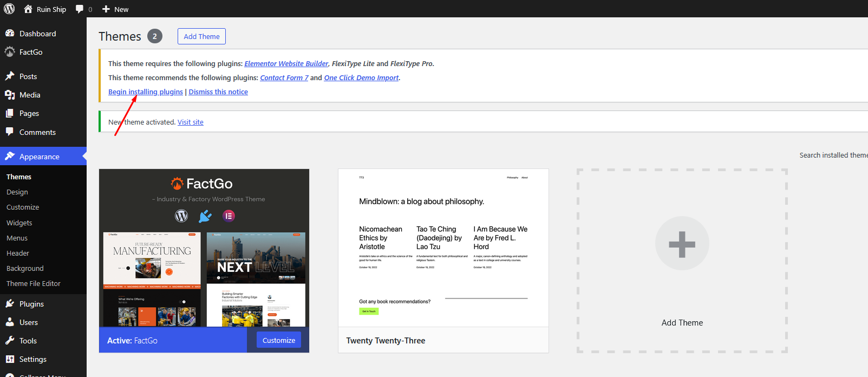Click the Comments speech bubble sidebar icon

tap(10, 132)
